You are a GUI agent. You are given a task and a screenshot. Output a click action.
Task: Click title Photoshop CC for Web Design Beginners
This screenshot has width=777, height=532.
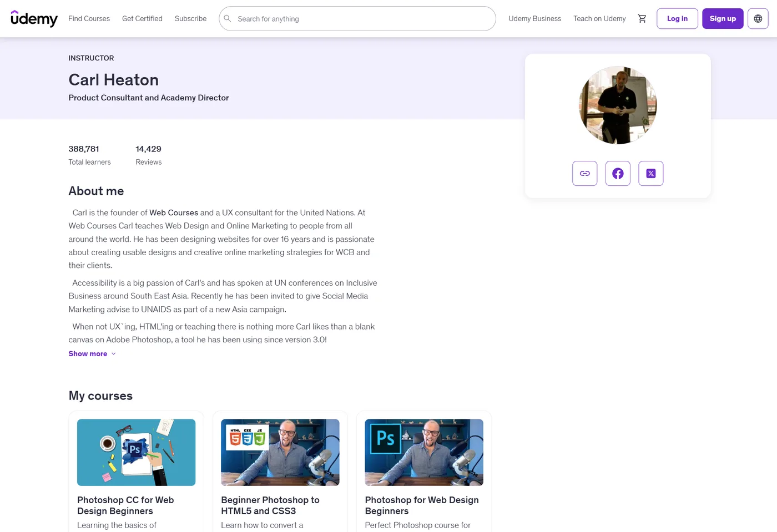point(125,505)
